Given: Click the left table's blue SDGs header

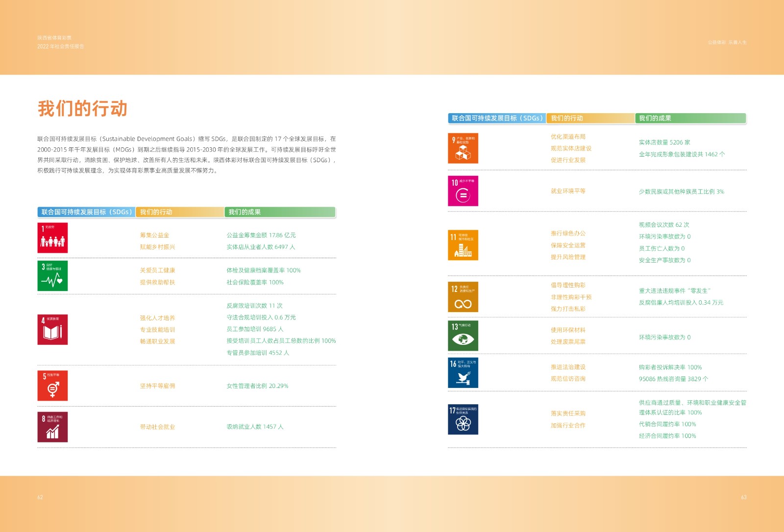Looking at the screenshot, I should pos(86,212).
